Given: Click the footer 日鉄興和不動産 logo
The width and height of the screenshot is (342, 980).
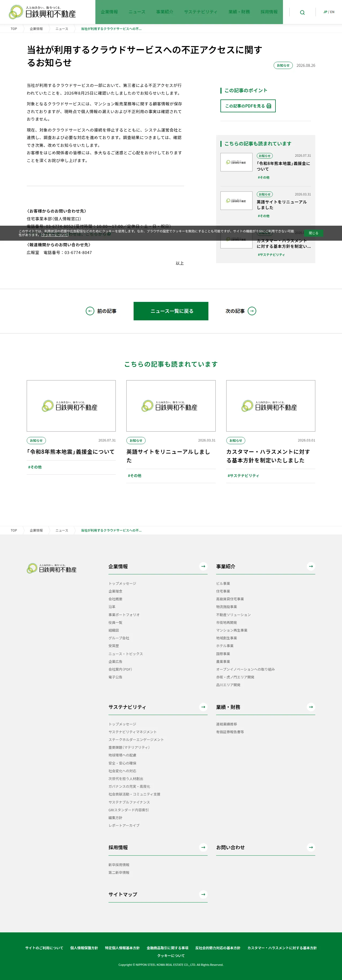Looking at the screenshot, I should [52, 568].
